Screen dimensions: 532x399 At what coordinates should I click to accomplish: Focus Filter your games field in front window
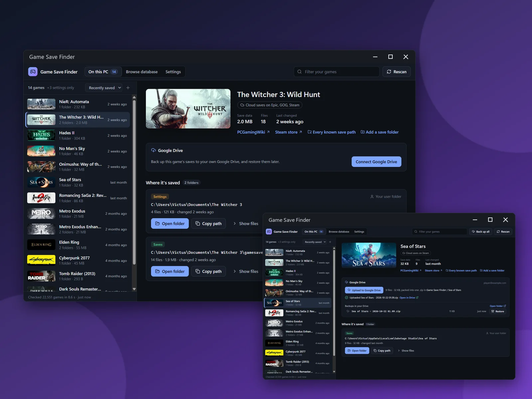click(x=439, y=232)
